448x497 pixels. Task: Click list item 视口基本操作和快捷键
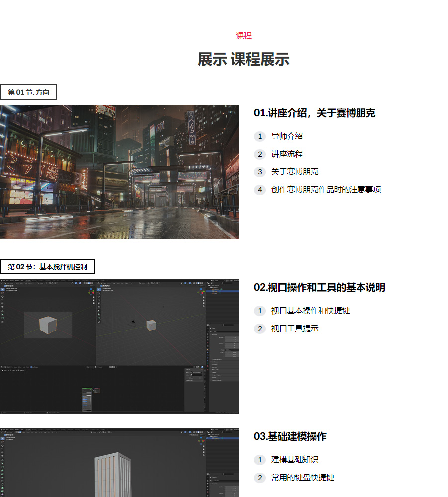(310, 311)
